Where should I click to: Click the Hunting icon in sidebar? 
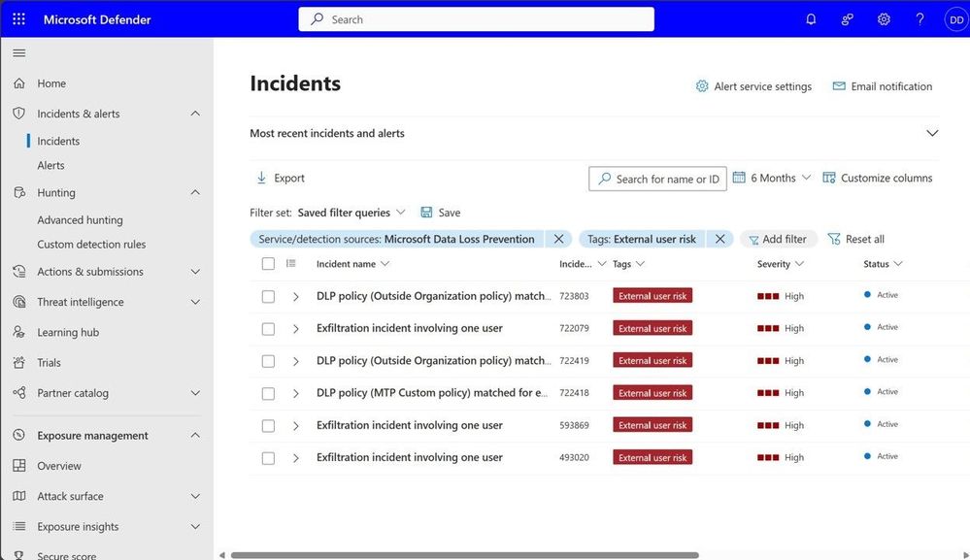tap(19, 192)
